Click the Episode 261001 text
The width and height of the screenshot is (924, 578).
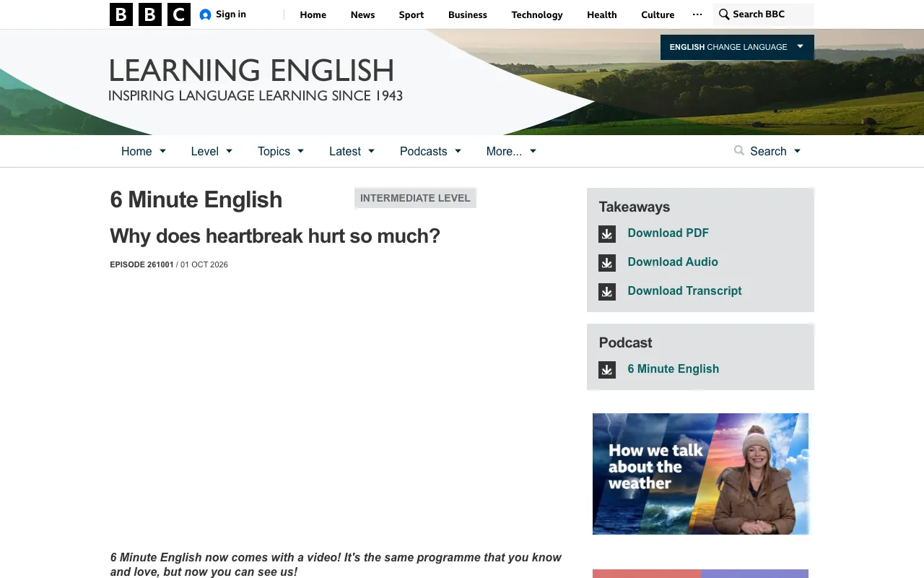click(x=142, y=264)
